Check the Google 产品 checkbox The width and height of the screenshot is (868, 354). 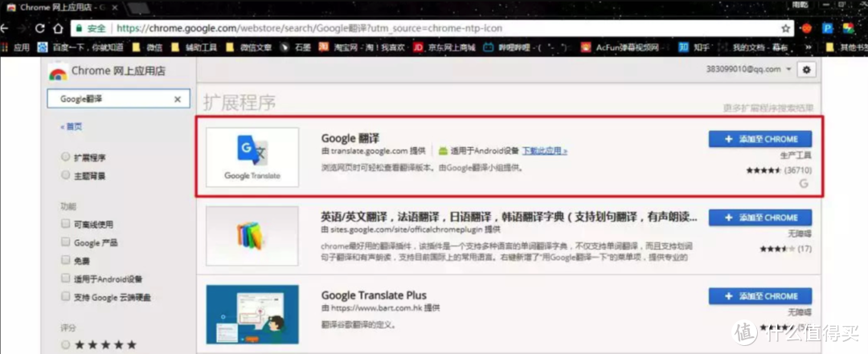(x=65, y=242)
